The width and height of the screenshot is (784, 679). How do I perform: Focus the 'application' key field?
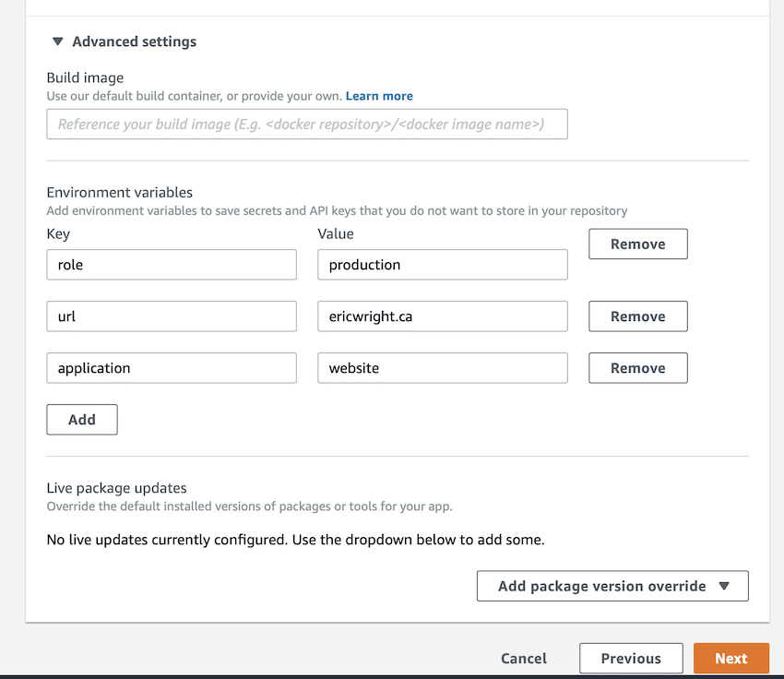click(x=172, y=368)
